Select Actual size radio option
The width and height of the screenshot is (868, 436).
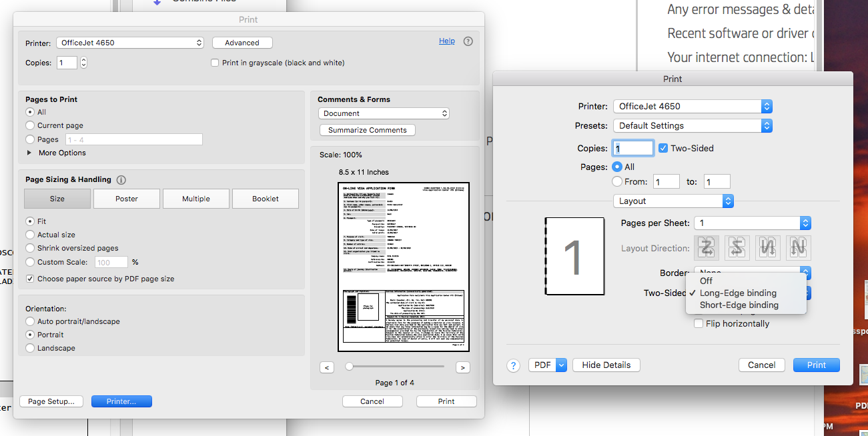[30, 235]
